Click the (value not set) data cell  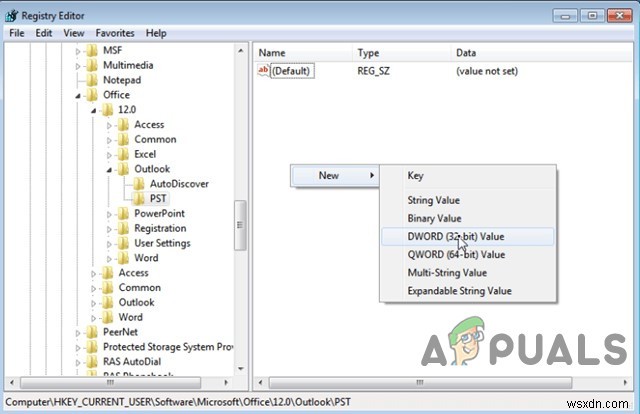click(x=487, y=71)
